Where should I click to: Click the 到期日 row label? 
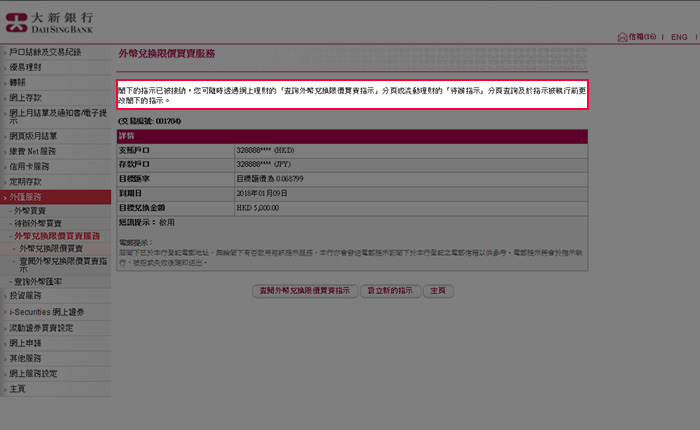(130, 193)
